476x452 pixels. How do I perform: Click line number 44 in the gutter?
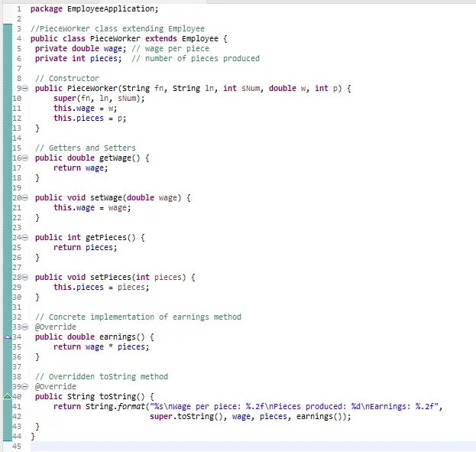[x=17, y=436]
